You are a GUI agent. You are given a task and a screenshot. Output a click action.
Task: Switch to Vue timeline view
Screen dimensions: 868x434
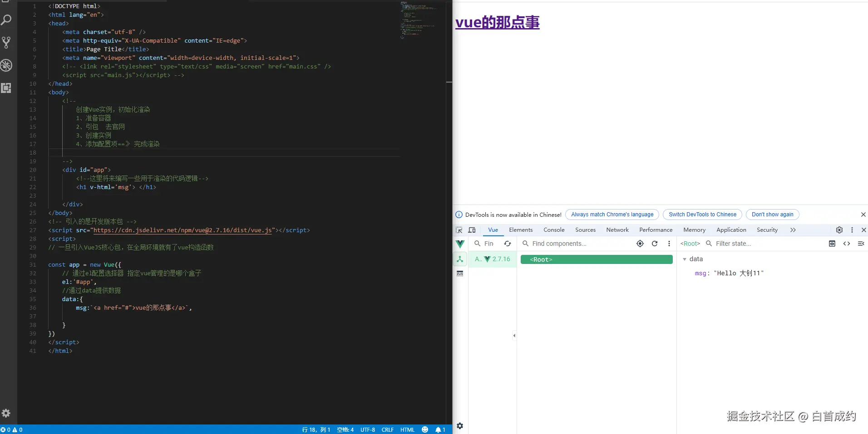coord(460,273)
